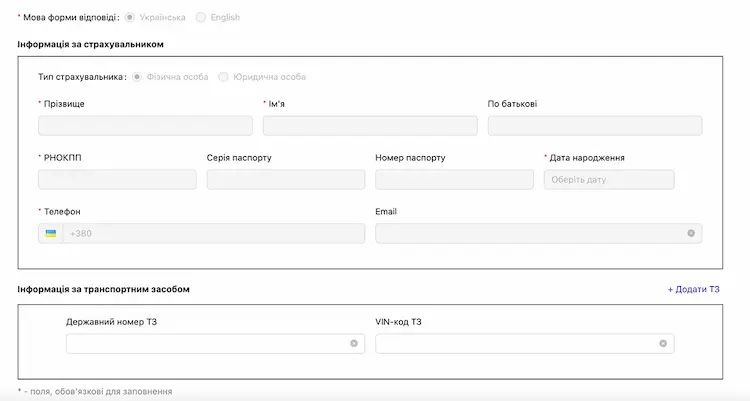The width and height of the screenshot is (750, 401).
Task: Click clear icon in VIN-код ТЗ field
Action: (x=663, y=343)
